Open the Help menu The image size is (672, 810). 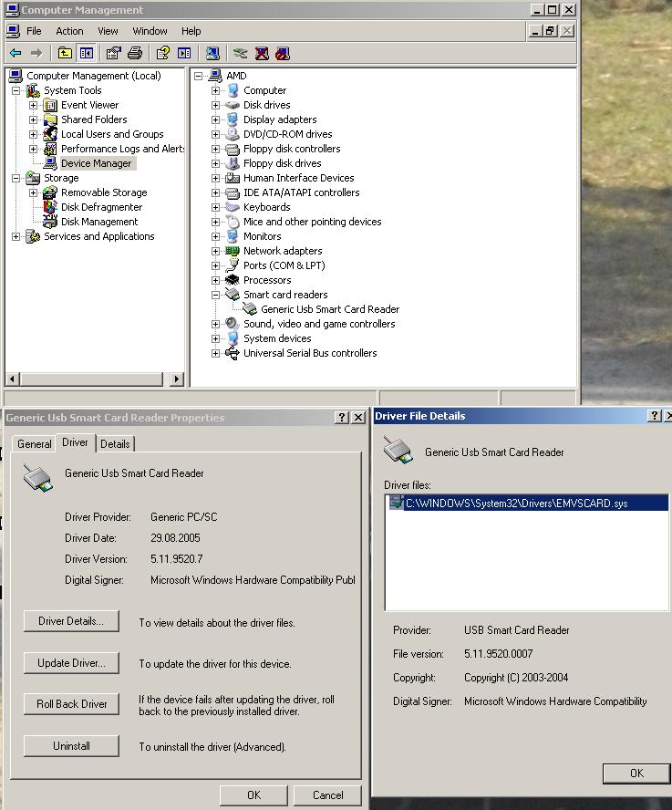(x=191, y=31)
